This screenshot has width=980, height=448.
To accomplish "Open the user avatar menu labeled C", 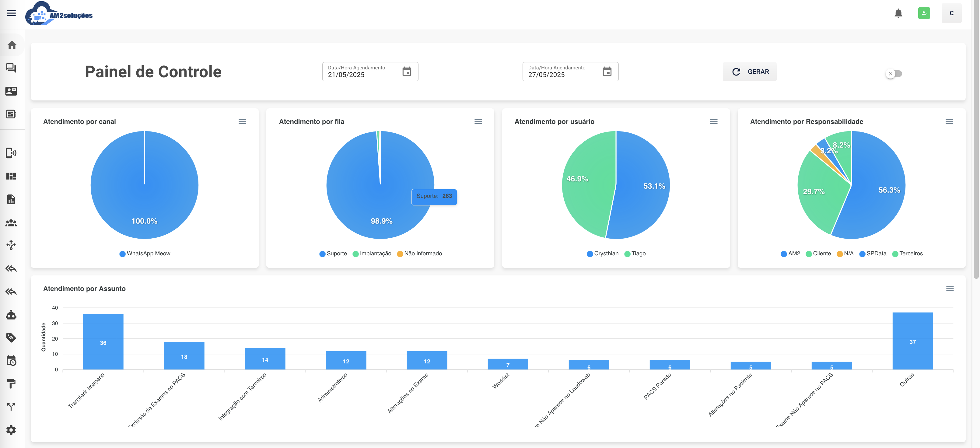I will 951,13.
